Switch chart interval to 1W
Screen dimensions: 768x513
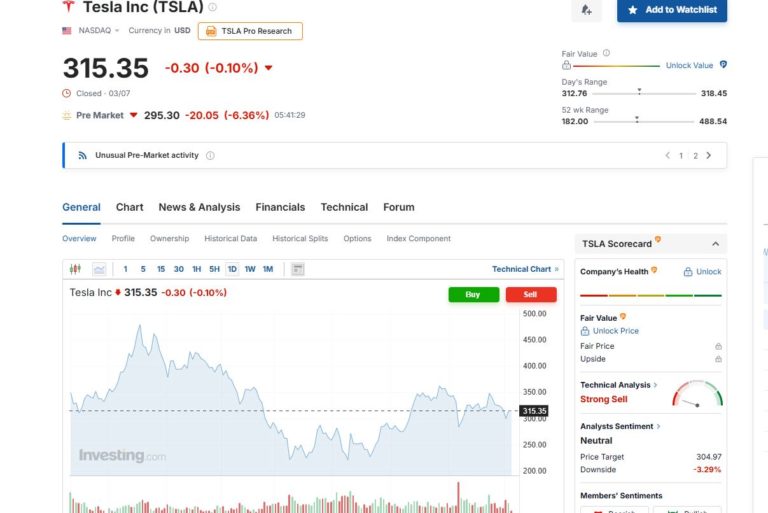tap(250, 269)
